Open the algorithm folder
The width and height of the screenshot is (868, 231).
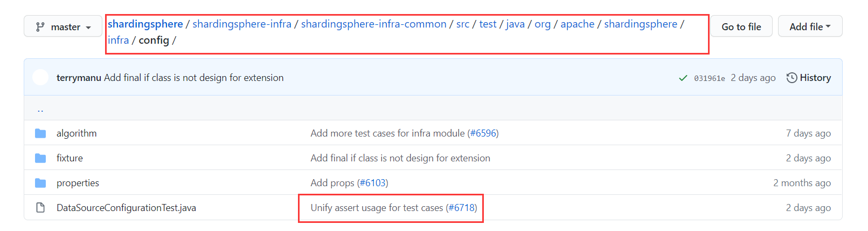77,133
